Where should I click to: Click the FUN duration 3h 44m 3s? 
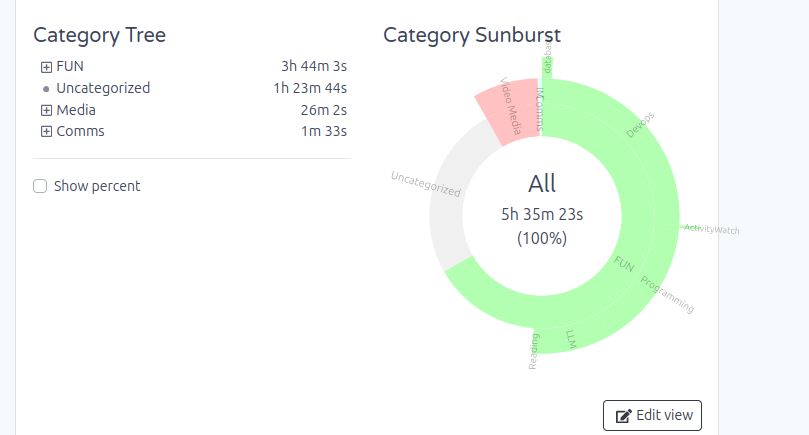point(314,66)
